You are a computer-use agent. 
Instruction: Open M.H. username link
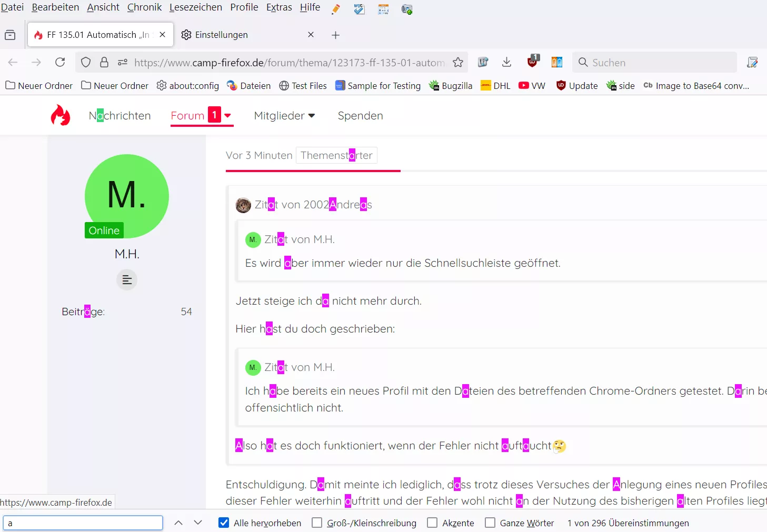[127, 254]
